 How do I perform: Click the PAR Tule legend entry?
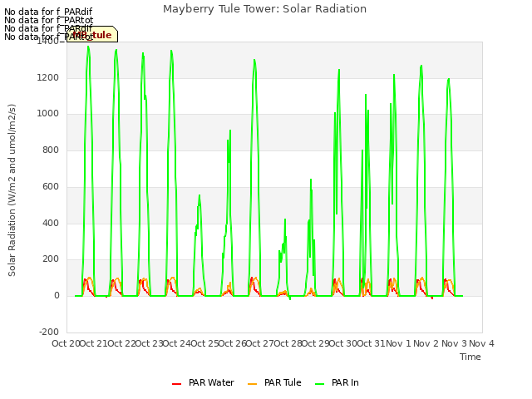coord(274,382)
